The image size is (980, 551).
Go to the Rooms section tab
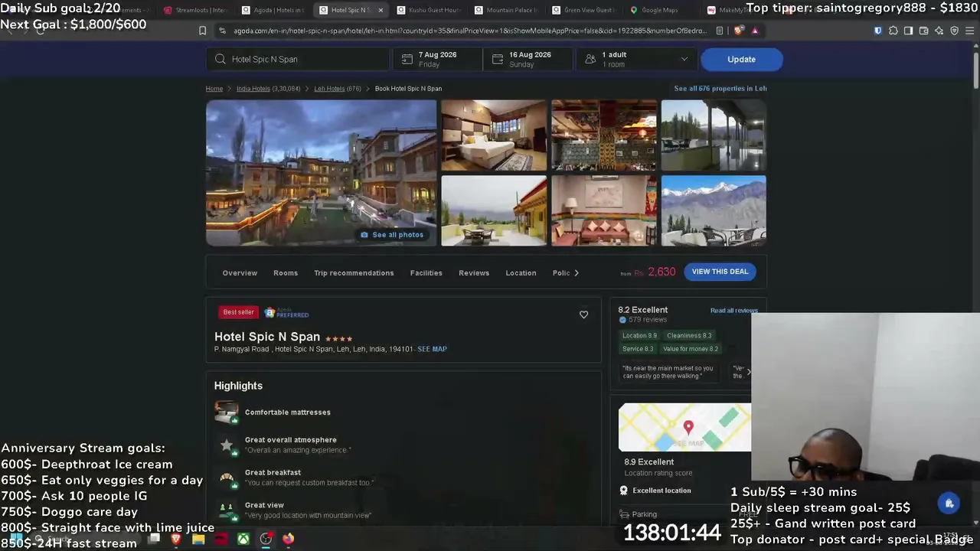(x=286, y=273)
